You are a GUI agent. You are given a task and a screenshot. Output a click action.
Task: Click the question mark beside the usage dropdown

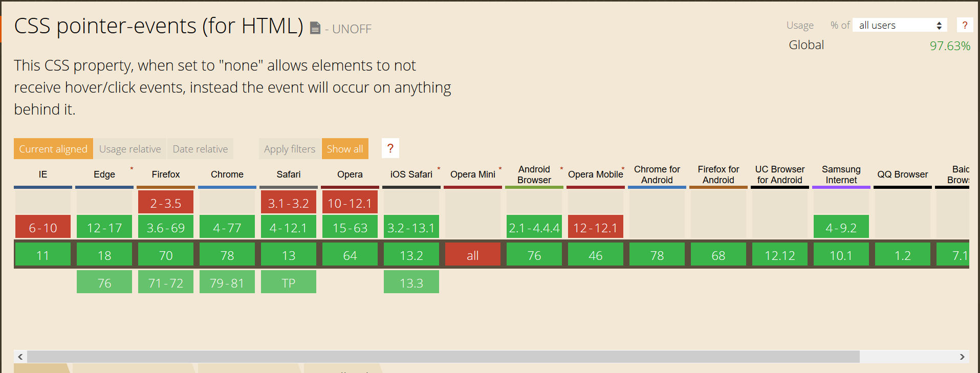(965, 25)
